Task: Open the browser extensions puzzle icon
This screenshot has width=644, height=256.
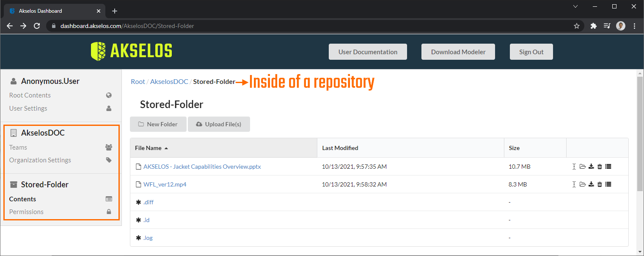Action: [593, 26]
